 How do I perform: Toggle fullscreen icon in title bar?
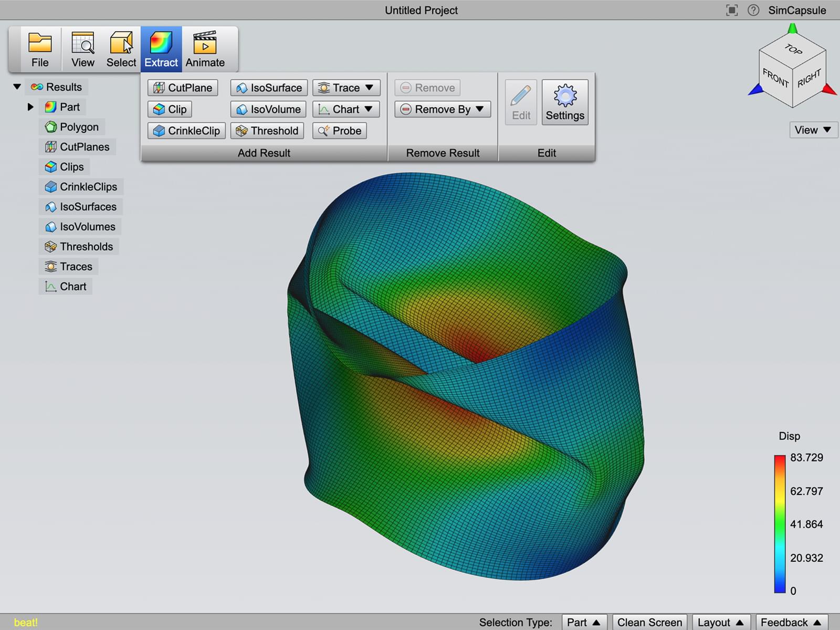(732, 10)
